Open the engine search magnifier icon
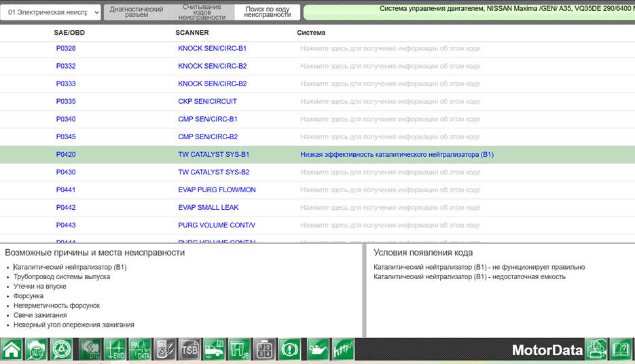Viewport: 635px width, 364px height. click(x=37, y=350)
